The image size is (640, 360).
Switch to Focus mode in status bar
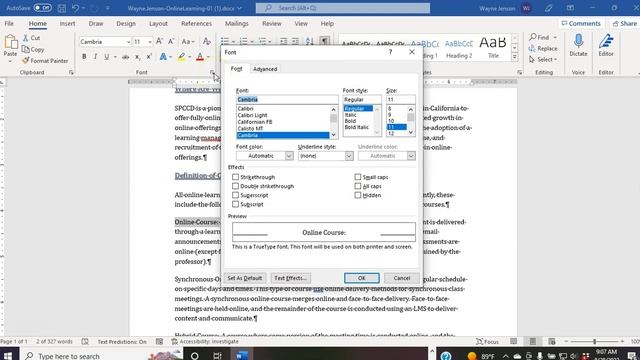(x=487, y=341)
